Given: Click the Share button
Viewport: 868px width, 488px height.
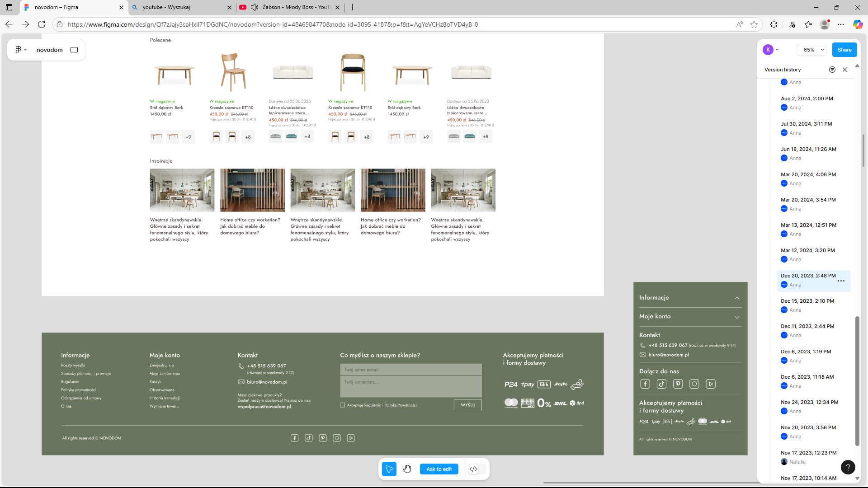Looking at the screenshot, I should pyautogui.click(x=844, y=50).
